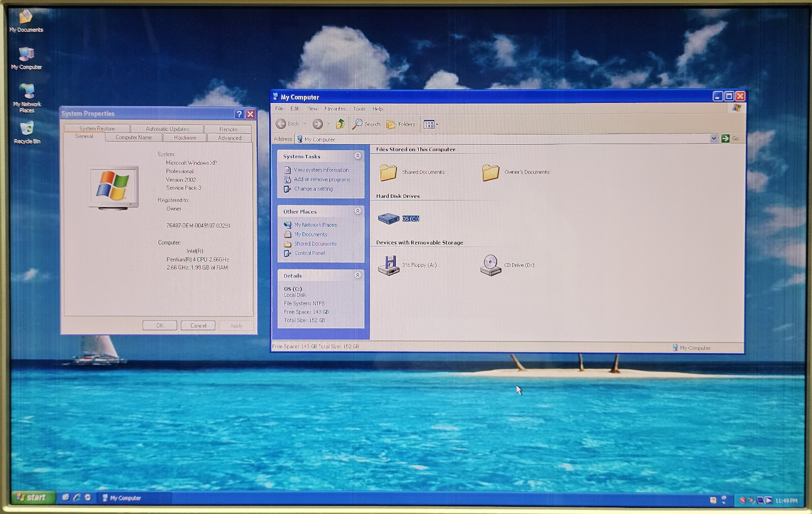Toggle the Folders pane button
The height and width of the screenshot is (514, 812).
tap(400, 124)
